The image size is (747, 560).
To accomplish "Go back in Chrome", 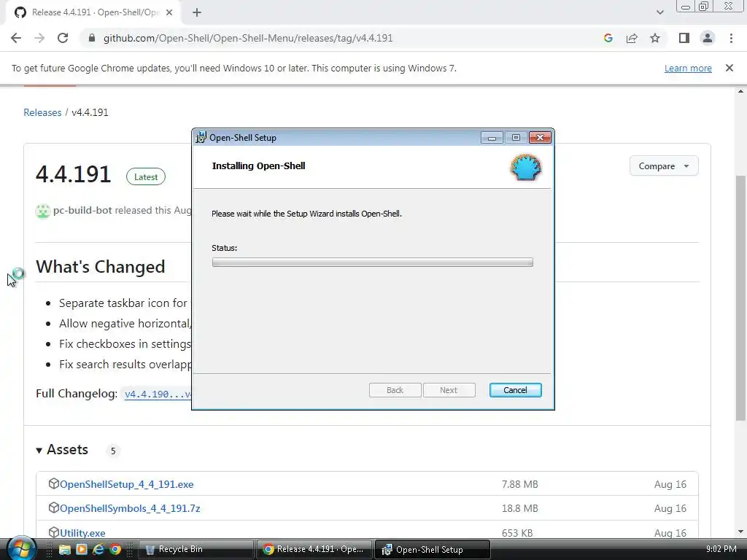I will (x=16, y=38).
